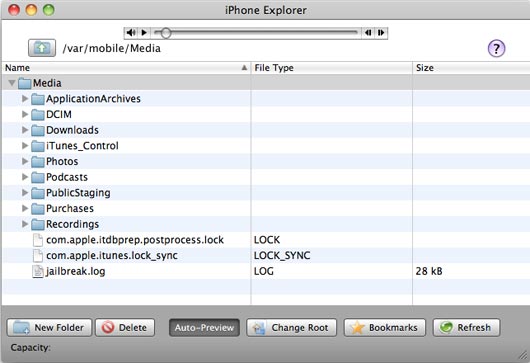
Task: Open the Bookmarks button
Action: tap(385, 328)
